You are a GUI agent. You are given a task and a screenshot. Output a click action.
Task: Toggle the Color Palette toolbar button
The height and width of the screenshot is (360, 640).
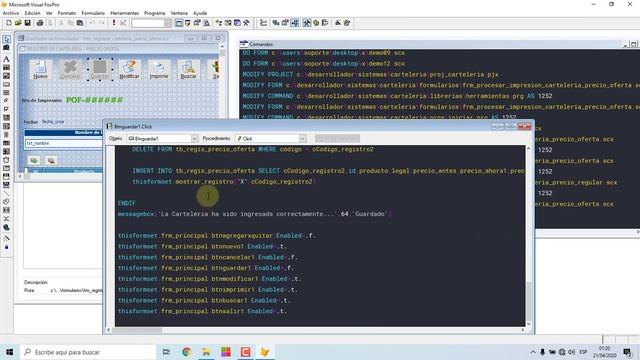click(316, 23)
